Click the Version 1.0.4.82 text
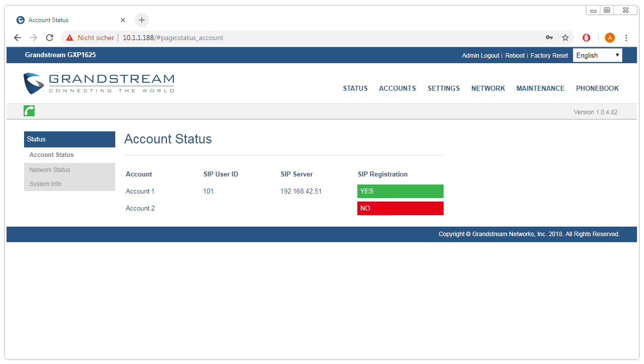This screenshot has width=644, height=364. pos(595,112)
